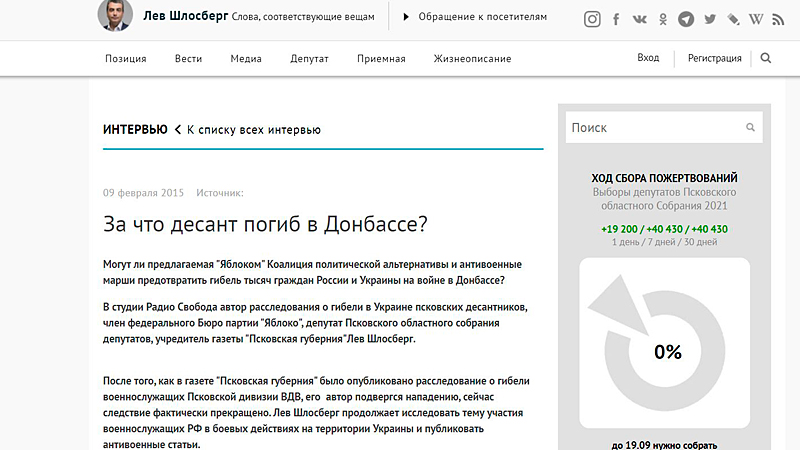Viewport: 800px width, 450px height.
Task: Open the Odnoklassniki icon
Action: (663, 19)
